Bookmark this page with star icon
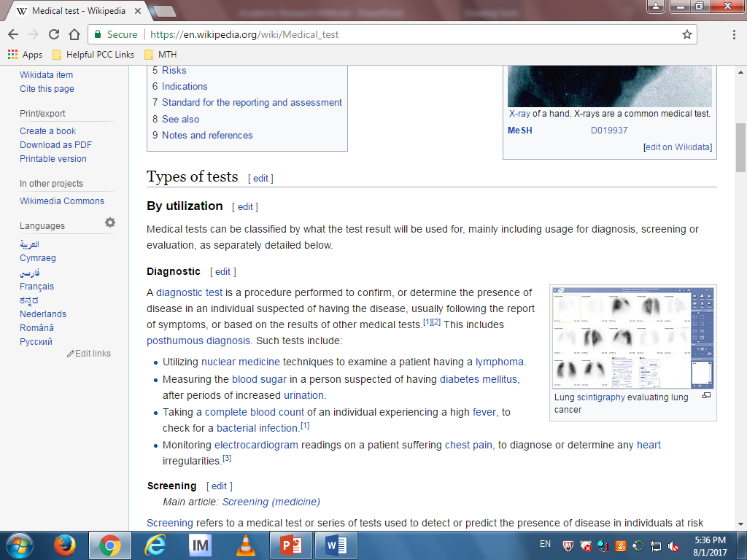This screenshot has height=560, width=747. [x=686, y=34]
